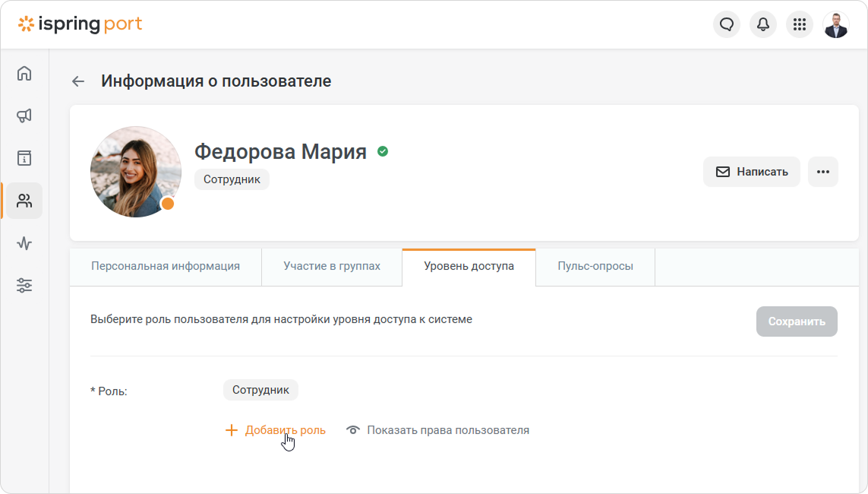Click the Информация о пользователе heading

point(216,81)
